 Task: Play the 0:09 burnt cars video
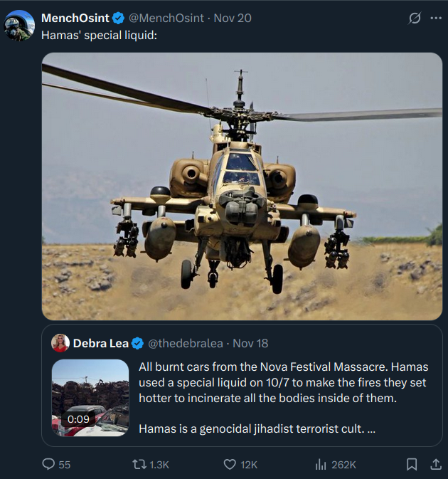[x=90, y=397]
